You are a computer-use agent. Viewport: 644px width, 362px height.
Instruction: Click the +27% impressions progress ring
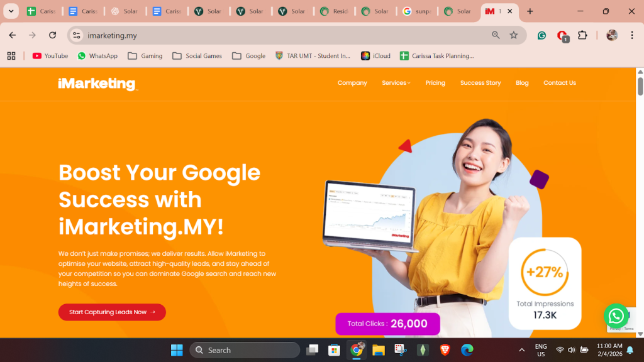click(545, 272)
